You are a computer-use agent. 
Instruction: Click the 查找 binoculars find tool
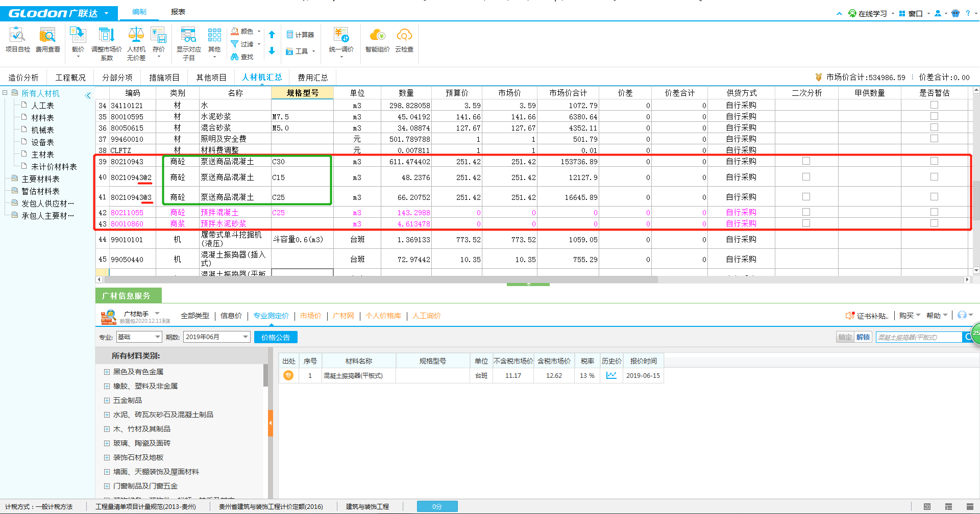pos(242,57)
